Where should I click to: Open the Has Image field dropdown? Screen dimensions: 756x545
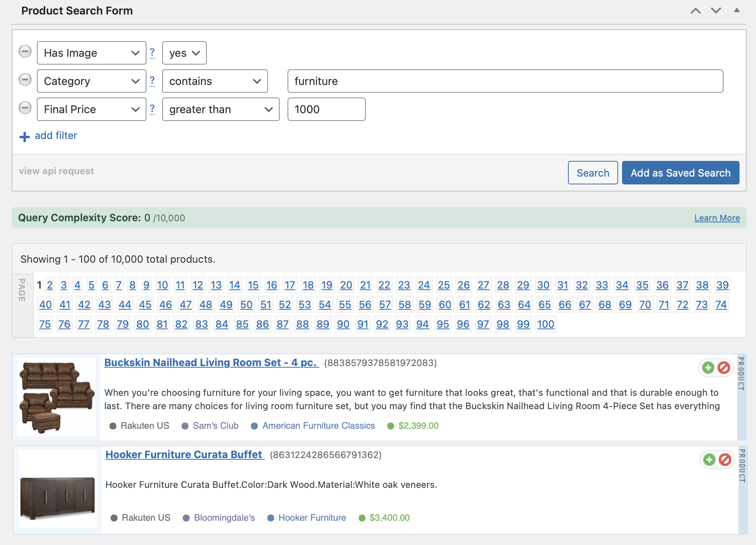92,53
